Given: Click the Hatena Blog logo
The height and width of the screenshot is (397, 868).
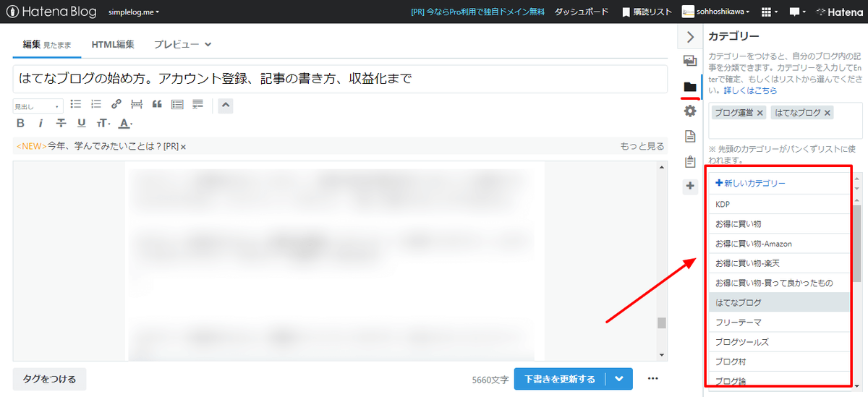Looking at the screenshot, I should pyautogui.click(x=51, y=12).
